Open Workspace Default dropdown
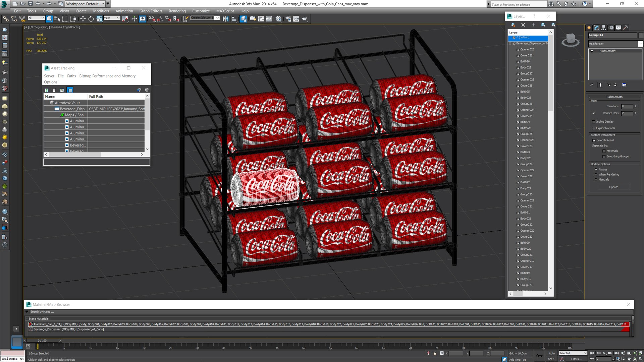This screenshot has width=644, height=362. click(x=85, y=4)
